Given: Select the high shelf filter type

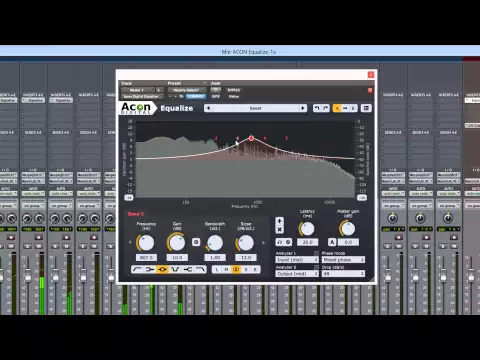Looking at the screenshot, I should (x=188, y=269).
